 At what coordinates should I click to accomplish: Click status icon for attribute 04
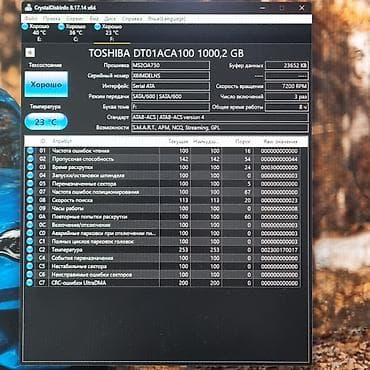pos(30,175)
